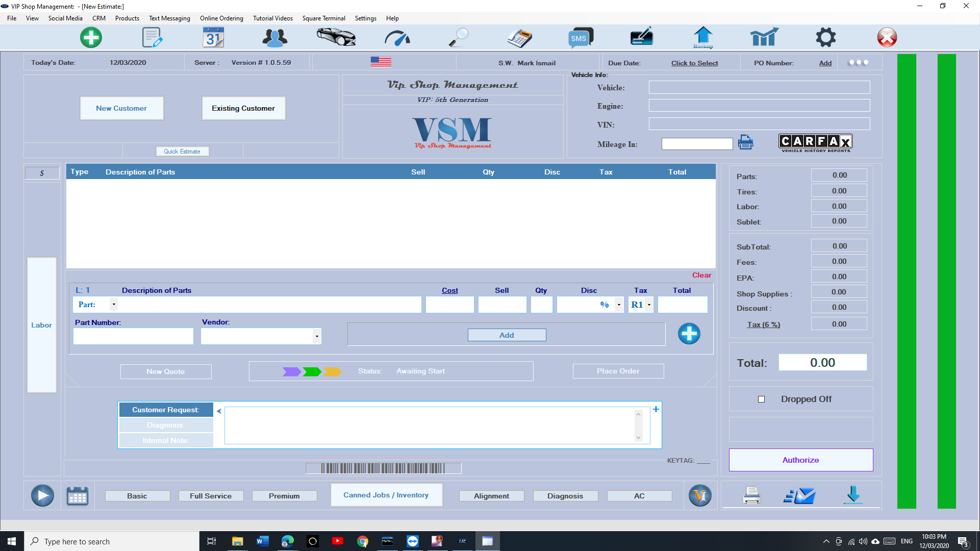Expand the Part type dropdown
The image size is (980, 551).
pos(114,305)
